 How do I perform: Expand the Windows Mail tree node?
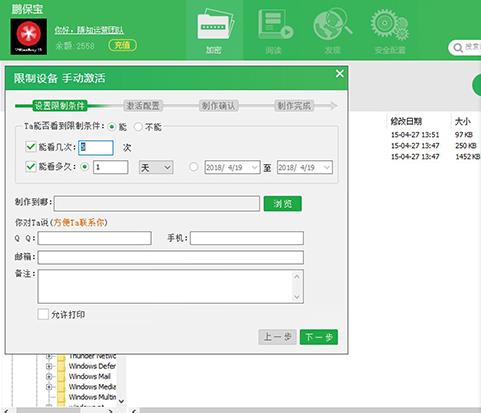pyautogui.click(x=49, y=376)
